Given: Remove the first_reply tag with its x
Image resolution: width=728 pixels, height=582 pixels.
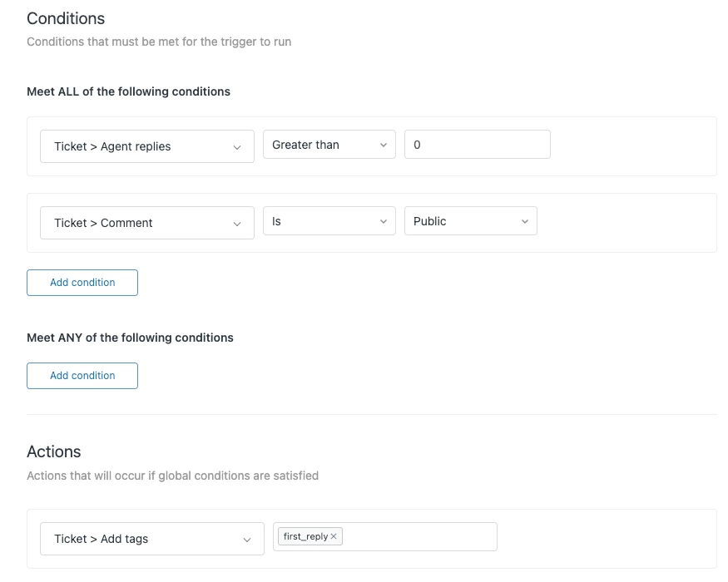Looking at the screenshot, I should pyautogui.click(x=334, y=537).
